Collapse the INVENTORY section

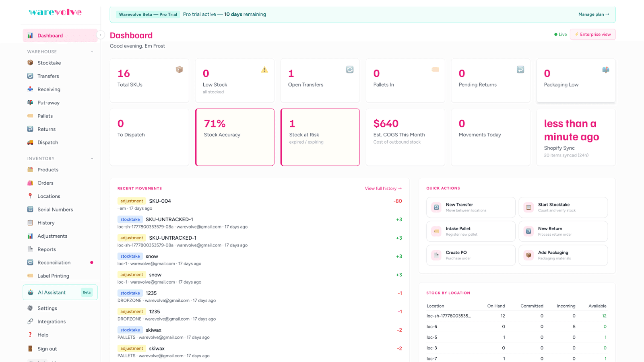92,159
